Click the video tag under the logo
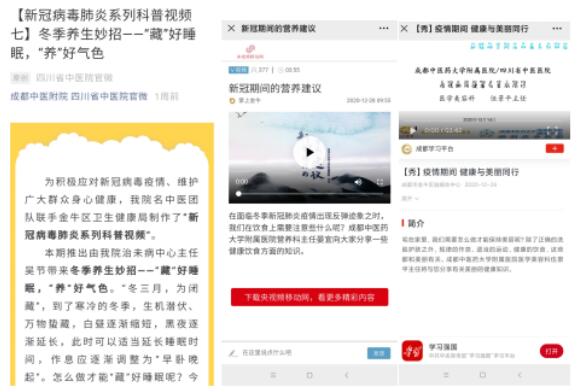578x392 pixels. click(238, 70)
